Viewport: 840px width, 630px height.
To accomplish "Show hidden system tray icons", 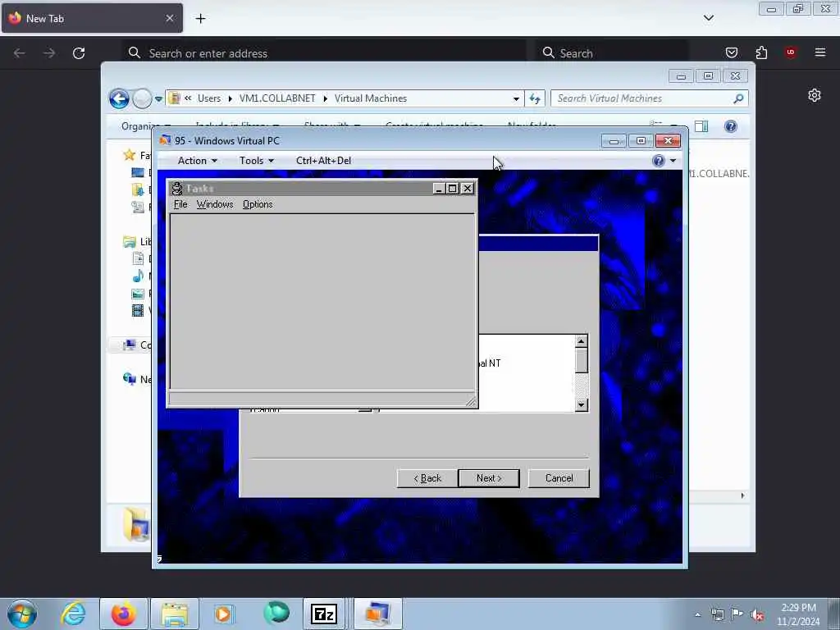I will click(697, 614).
